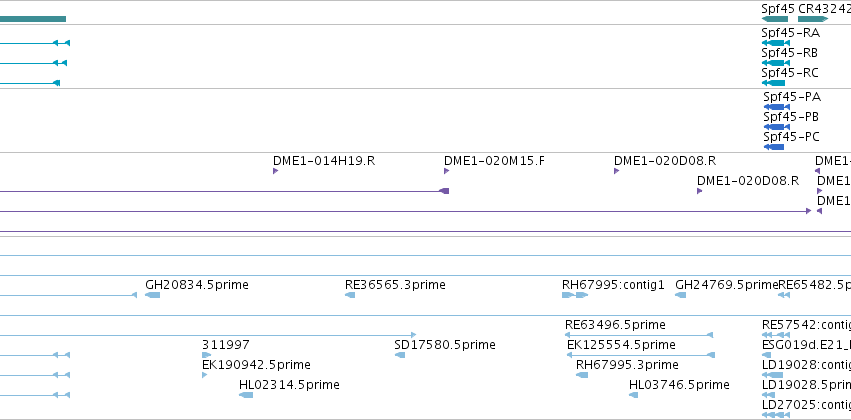Open the Spf45-PA label link
The width and height of the screenshot is (851, 420).
click(792, 97)
